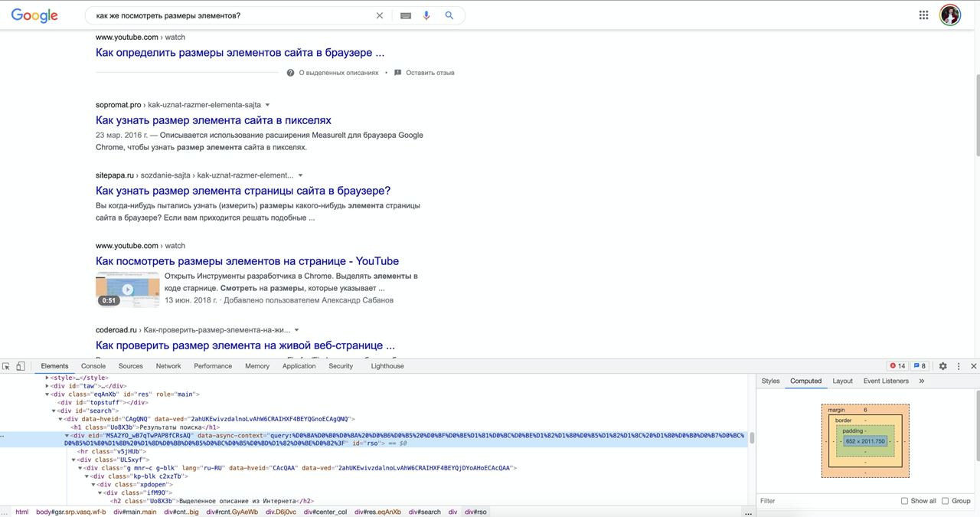This screenshot has height=517, width=980.
Task: Open the Performance tab
Action: (x=213, y=366)
